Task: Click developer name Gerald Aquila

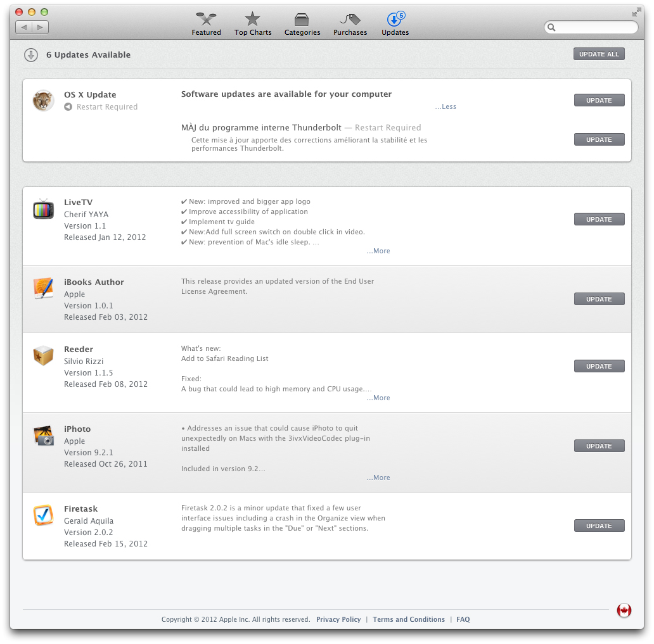Action: 89,521
